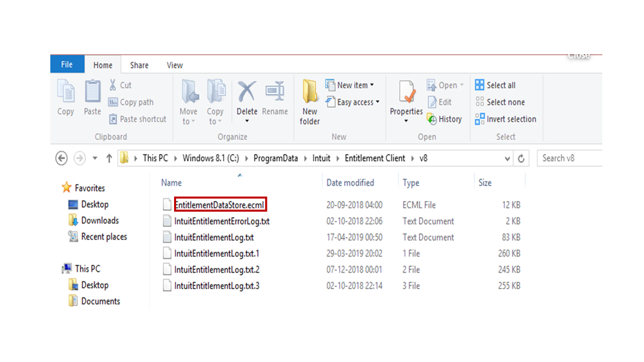Open Recent places in navigation pane

click(98, 237)
